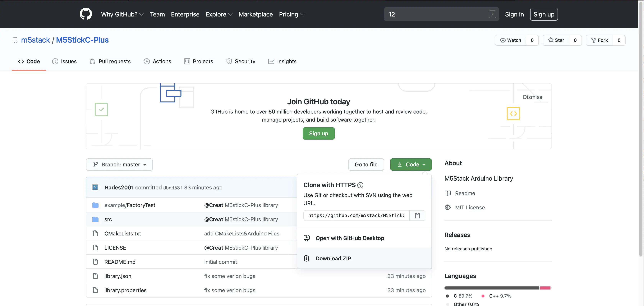
Task: Open the Issues tab
Action: pos(64,62)
